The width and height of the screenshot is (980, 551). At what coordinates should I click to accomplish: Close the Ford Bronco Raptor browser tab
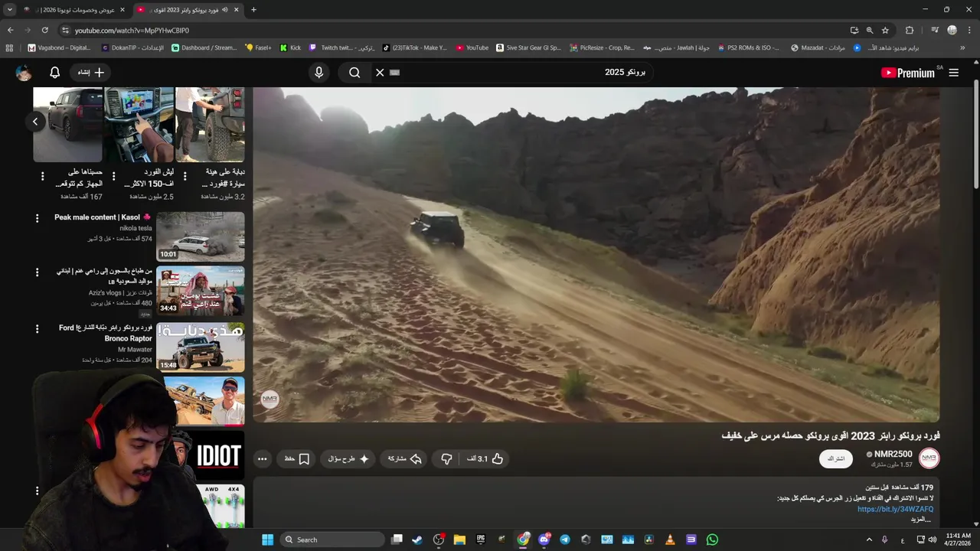(236, 10)
